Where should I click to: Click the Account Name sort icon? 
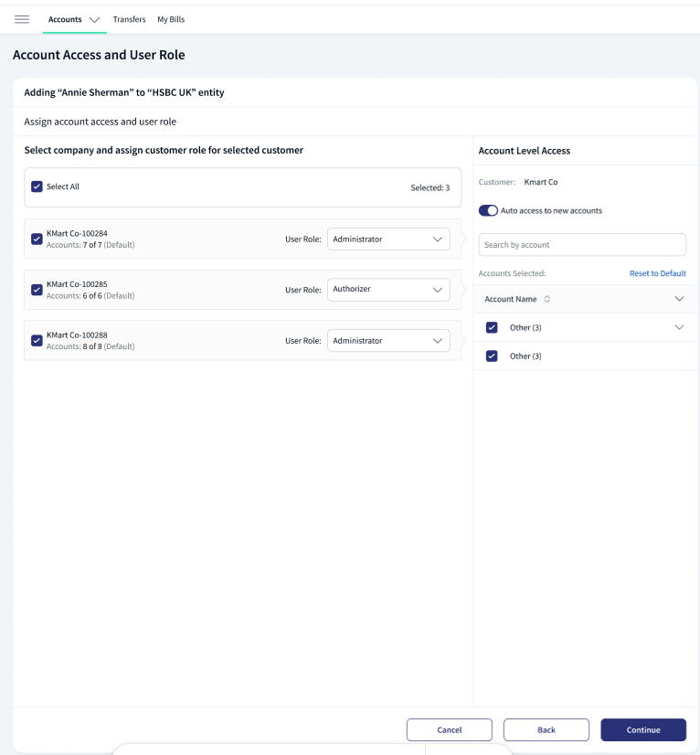click(546, 299)
